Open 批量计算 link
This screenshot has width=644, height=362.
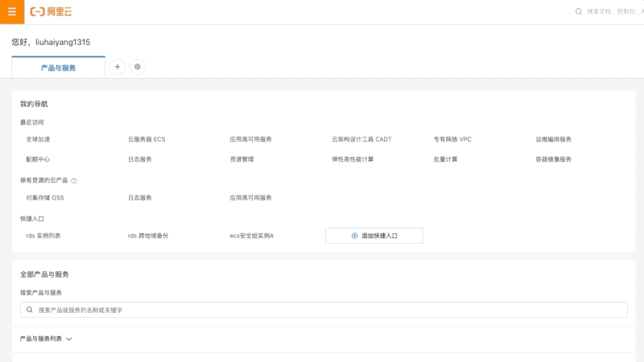[445, 159]
